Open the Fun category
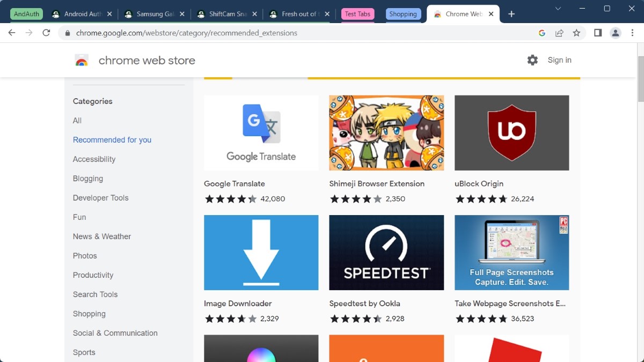 pyautogui.click(x=79, y=217)
